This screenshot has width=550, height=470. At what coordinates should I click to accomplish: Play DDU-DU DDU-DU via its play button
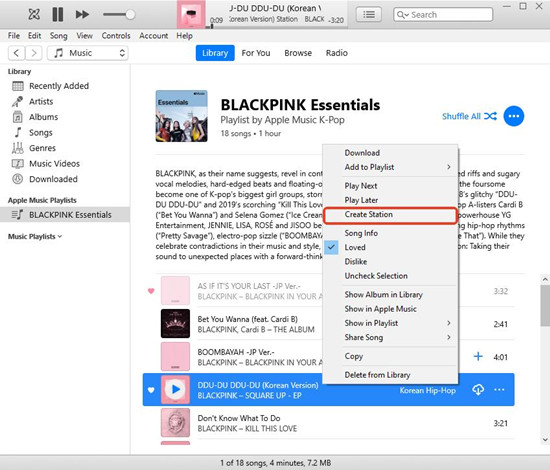pos(176,389)
